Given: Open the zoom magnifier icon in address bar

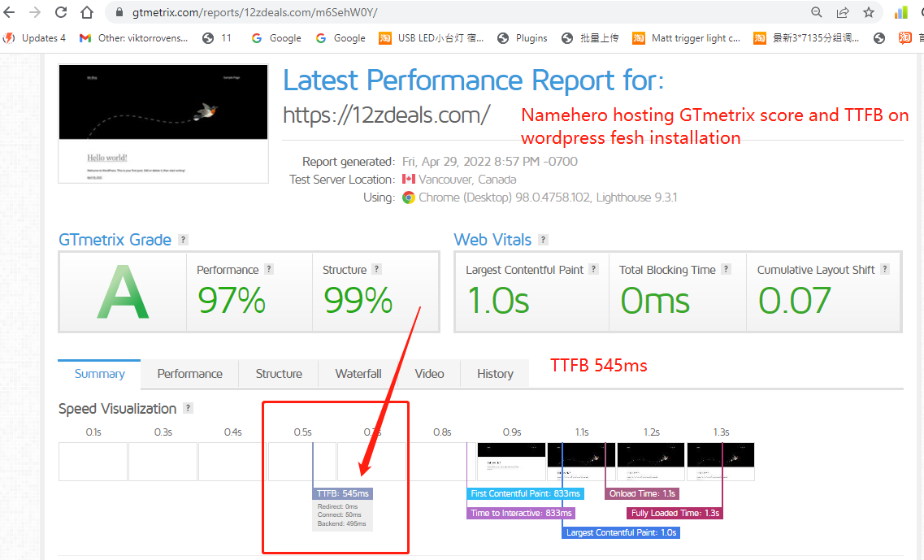Looking at the screenshot, I should (x=817, y=12).
